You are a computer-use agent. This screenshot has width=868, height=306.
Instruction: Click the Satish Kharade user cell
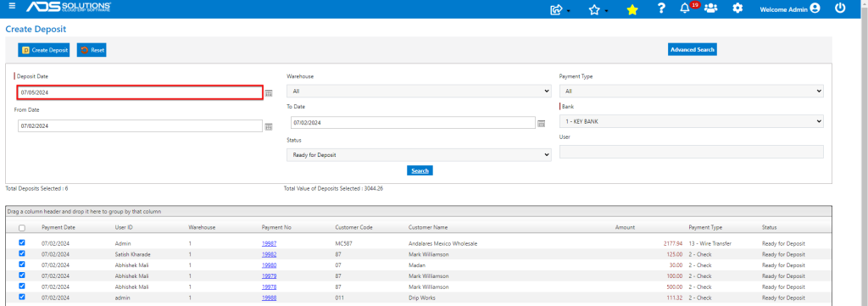[x=133, y=254]
